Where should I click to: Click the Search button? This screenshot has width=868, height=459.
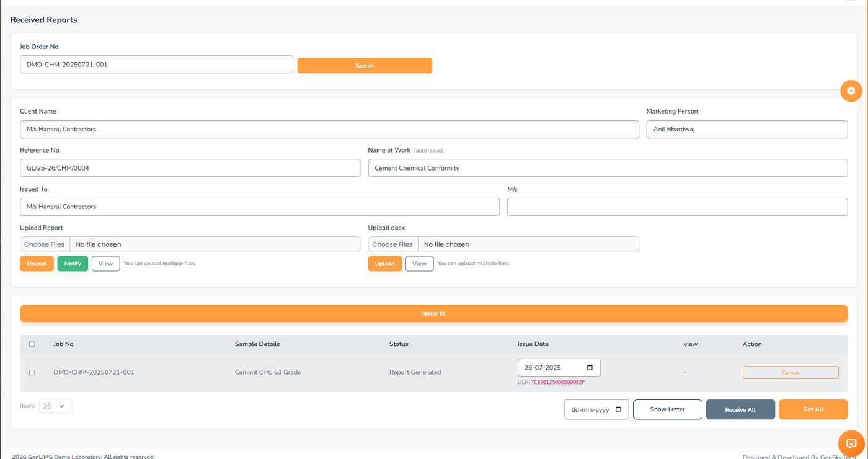365,66
